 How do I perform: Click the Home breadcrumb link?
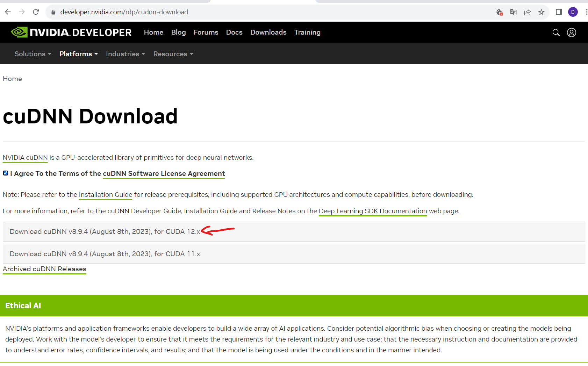[x=12, y=79]
